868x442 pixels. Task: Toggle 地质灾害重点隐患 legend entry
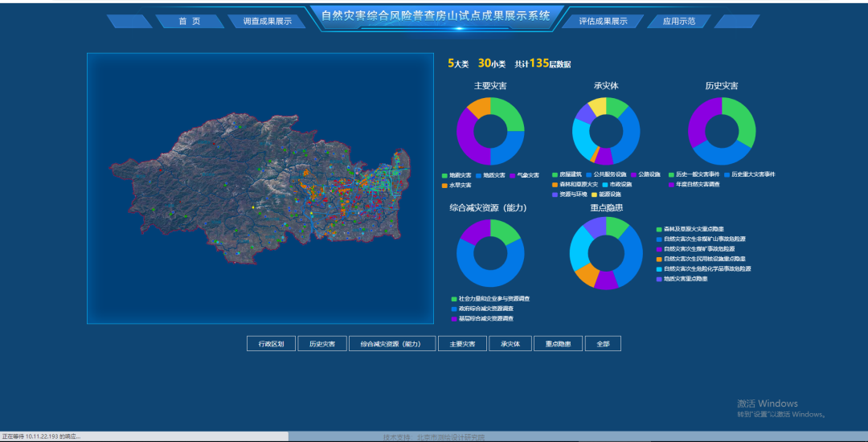(685, 279)
